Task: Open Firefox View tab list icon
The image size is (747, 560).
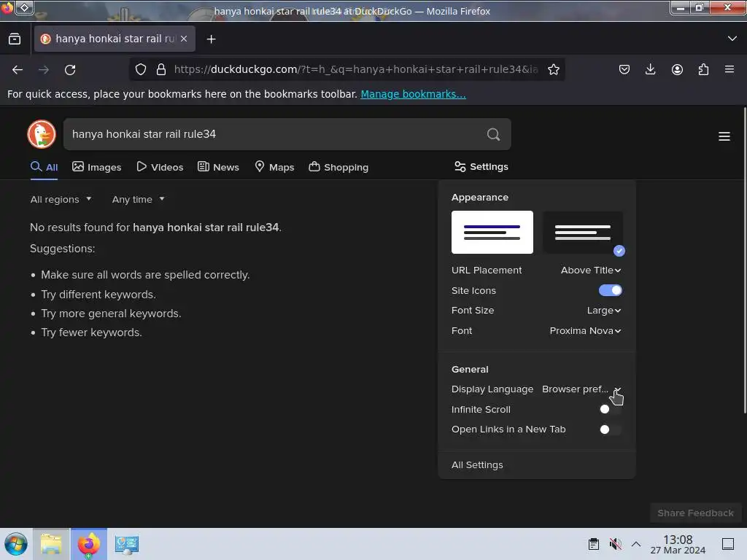Action: (15, 39)
